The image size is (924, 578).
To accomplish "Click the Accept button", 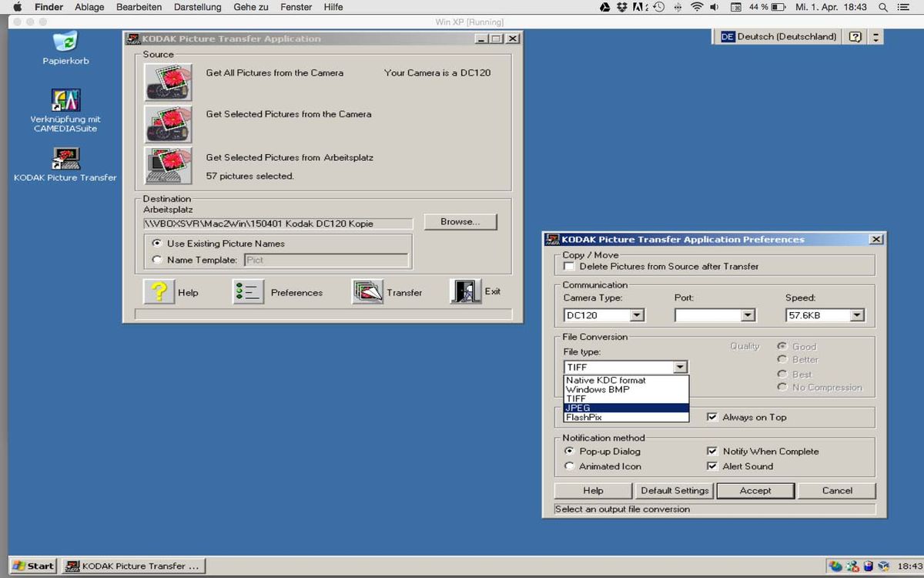I will pos(755,490).
